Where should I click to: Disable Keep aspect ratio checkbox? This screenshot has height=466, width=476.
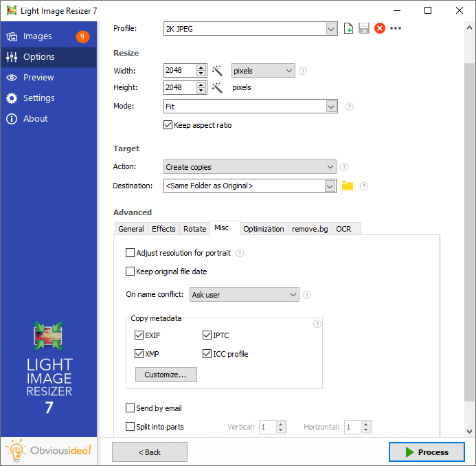click(x=168, y=125)
